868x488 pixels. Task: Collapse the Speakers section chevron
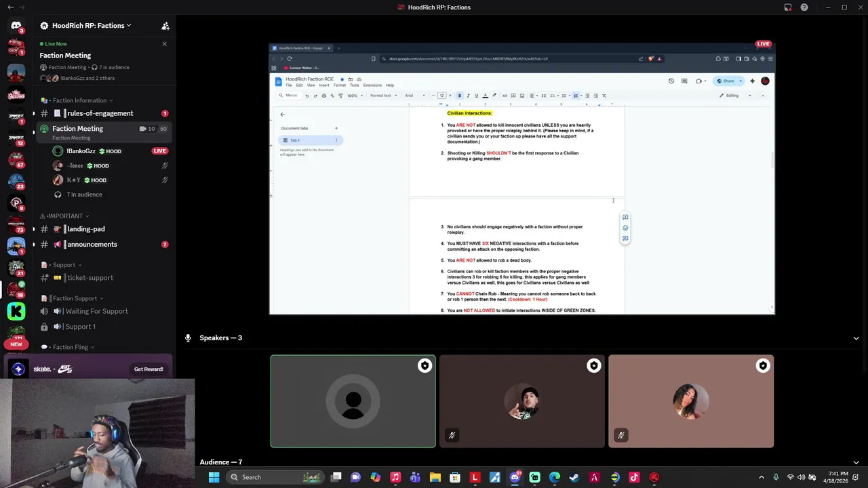click(856, 338)
